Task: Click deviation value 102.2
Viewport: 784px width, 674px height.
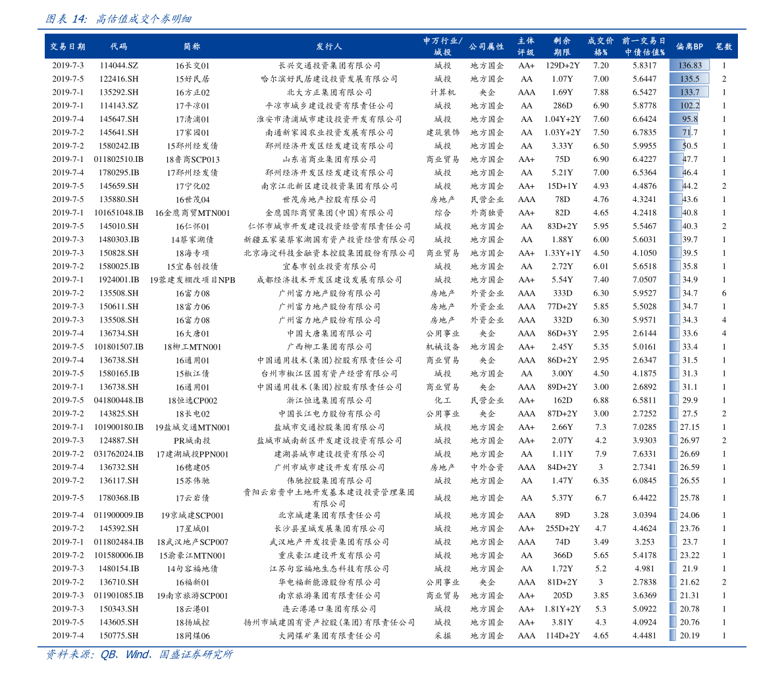Action: click(x=689, y=106)
